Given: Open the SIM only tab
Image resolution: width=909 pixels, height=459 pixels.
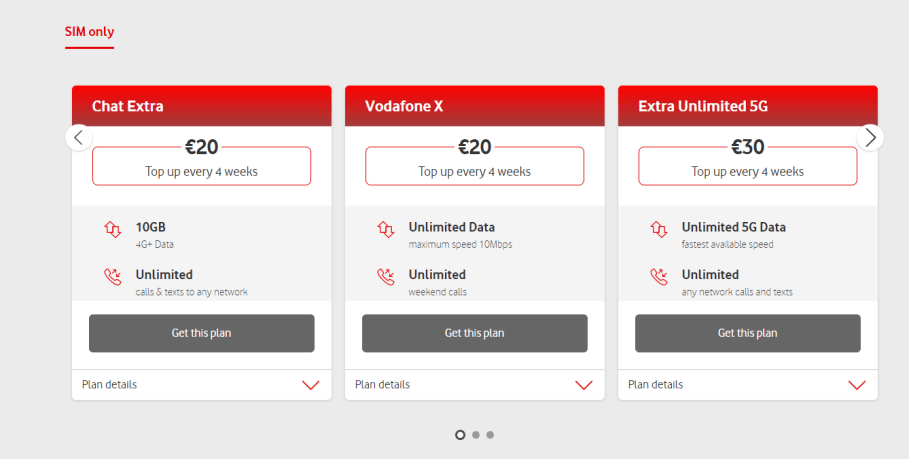Looking at the screenshot, I should tap(89, 32).
